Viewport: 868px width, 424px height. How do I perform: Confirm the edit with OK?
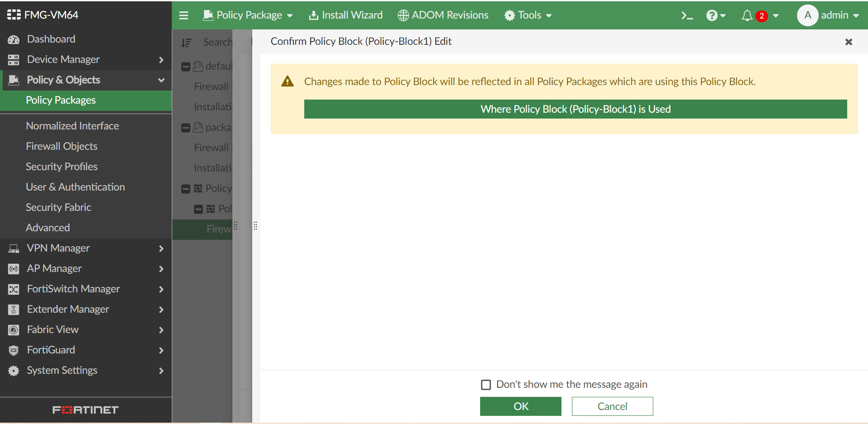click(x=520, y=406)
